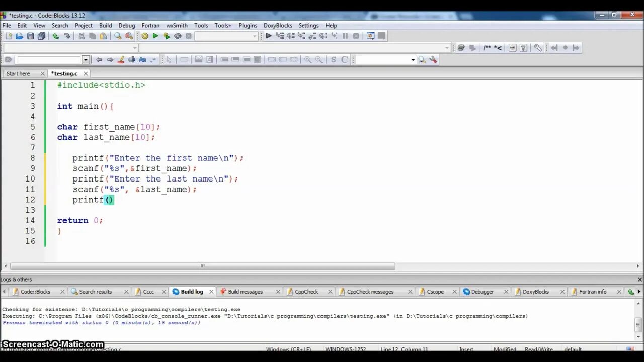Screen dimensions: 644x362
Task: Click the DoxyBlocks line comment icon
Action: (x=498, y=48)
